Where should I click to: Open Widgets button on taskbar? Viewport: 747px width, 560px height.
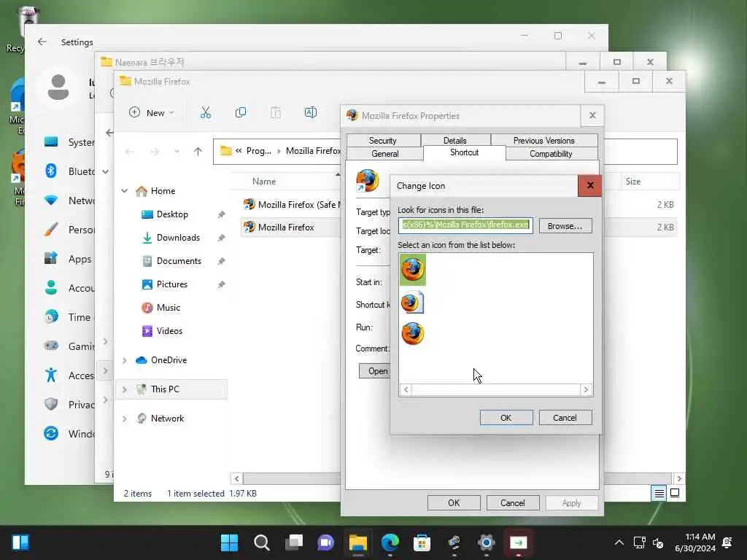tap(20, 542)
